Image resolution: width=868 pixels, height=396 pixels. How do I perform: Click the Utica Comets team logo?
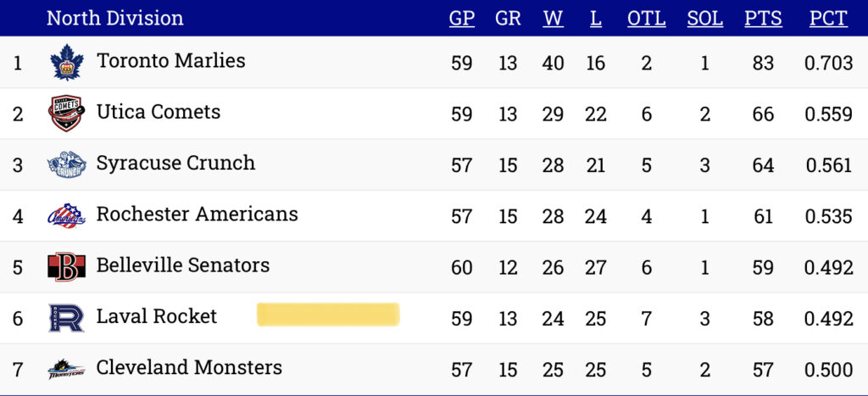click(66, 113)
